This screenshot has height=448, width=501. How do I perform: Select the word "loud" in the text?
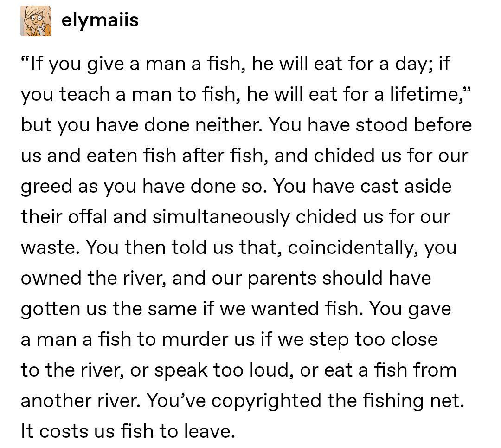264,370
